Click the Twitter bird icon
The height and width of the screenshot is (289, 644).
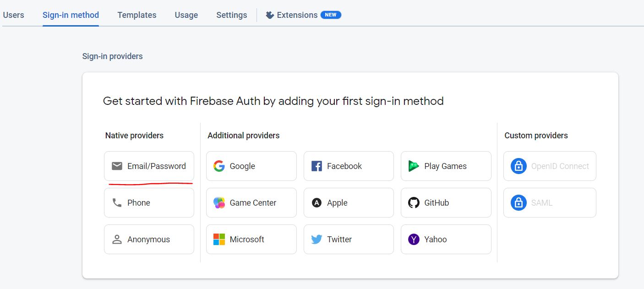317,239
